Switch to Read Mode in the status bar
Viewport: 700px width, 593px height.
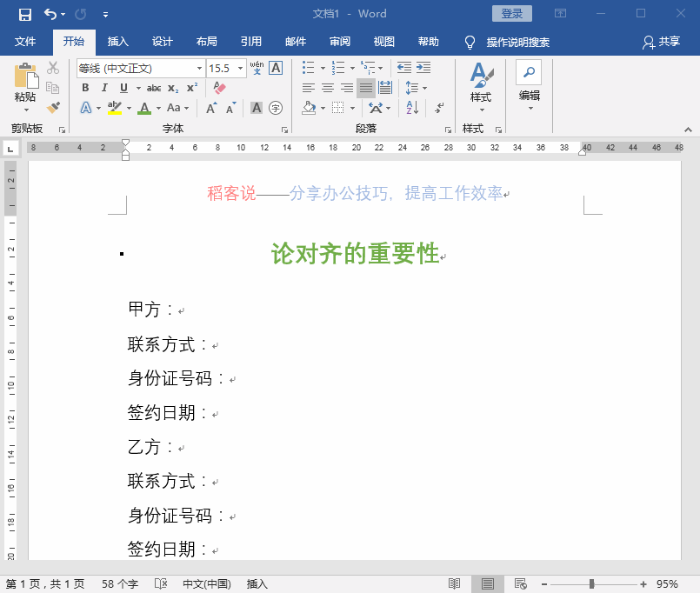click(x=456, y=584)
